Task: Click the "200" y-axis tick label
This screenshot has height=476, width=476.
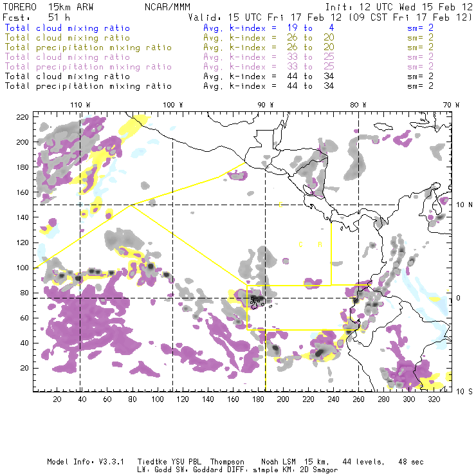Action: pos(23,142)
